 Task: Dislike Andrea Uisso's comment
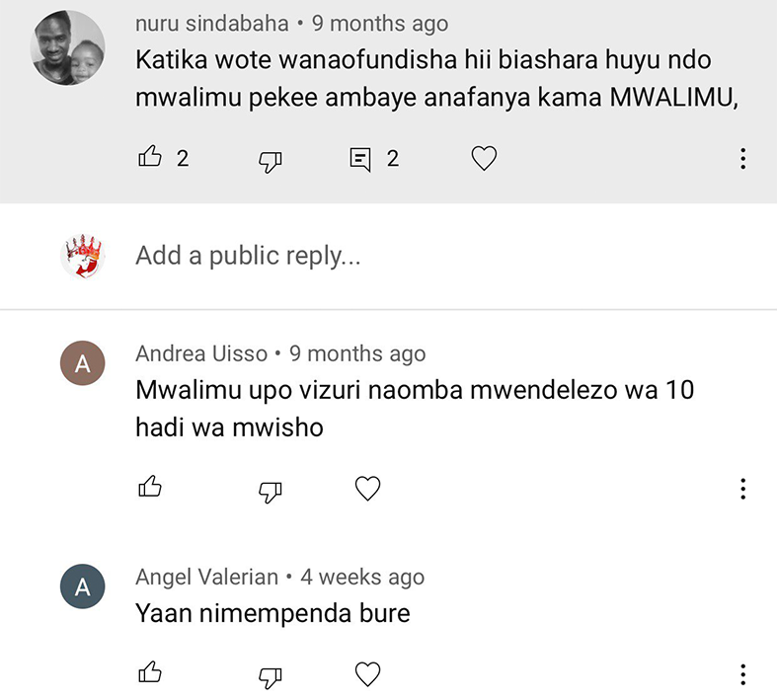point(270,489)
